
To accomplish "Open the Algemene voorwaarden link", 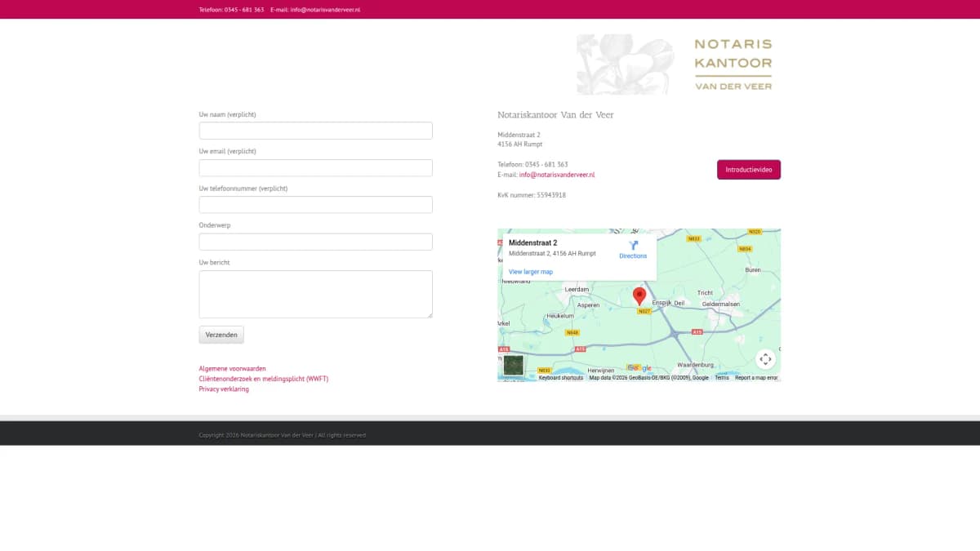I will click(232, 369).
